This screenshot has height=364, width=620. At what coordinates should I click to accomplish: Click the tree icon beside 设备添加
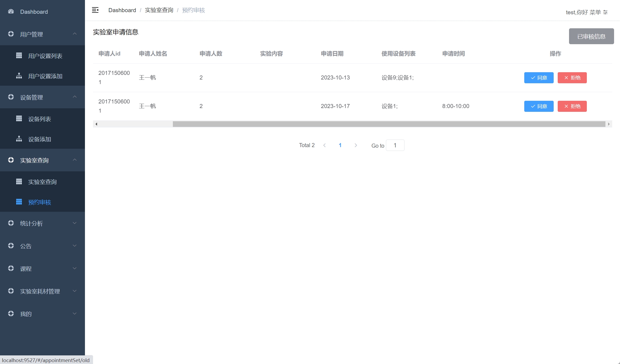(19, 139)
